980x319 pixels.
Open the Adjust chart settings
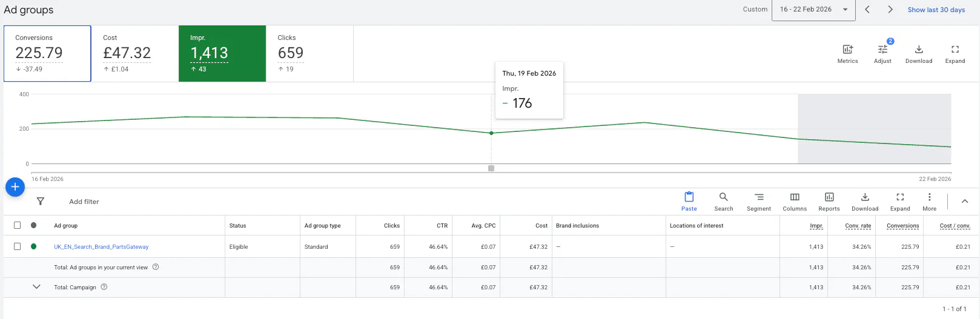coord(882,53)
